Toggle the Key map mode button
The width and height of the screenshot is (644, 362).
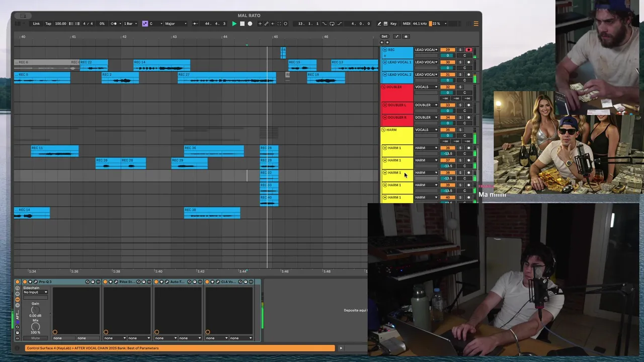[x=393, y=24]
